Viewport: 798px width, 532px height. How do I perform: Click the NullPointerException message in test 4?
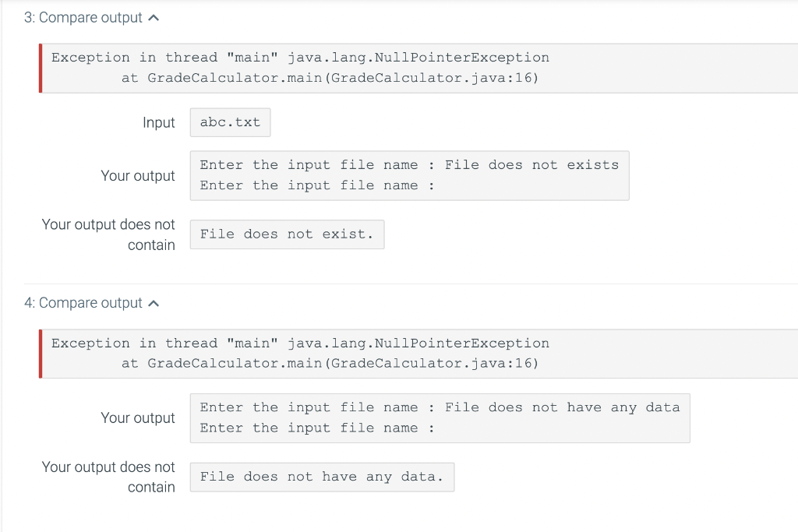[x=299, y=353]
